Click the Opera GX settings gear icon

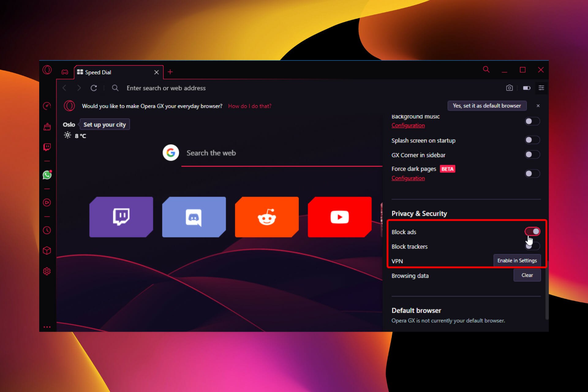47,270
